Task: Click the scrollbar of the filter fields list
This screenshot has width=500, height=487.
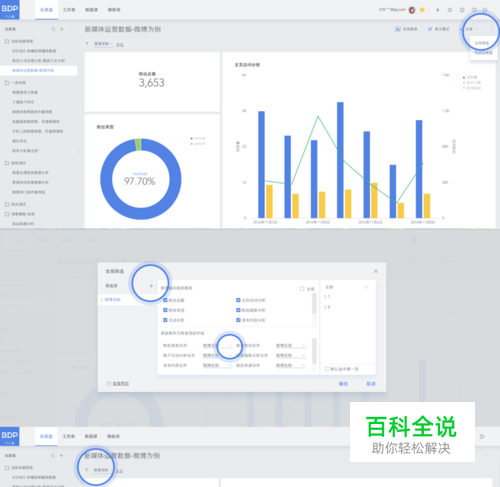Action: point(314,351)
